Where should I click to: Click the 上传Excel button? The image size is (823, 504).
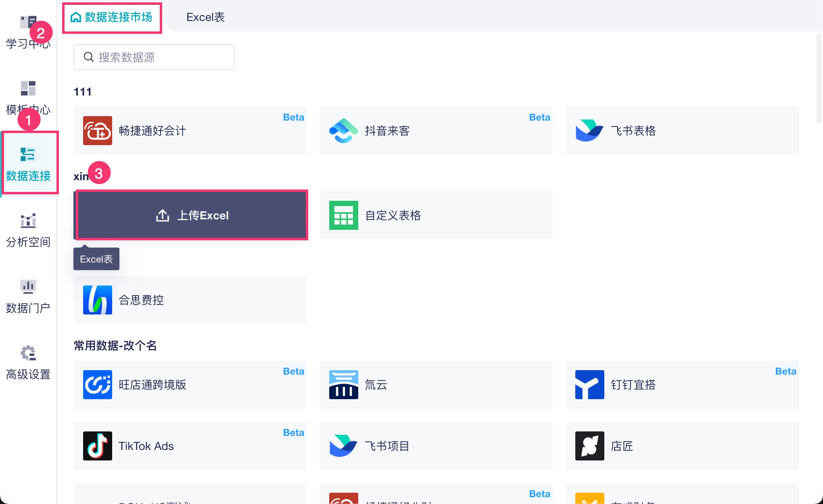pos(190,215)
